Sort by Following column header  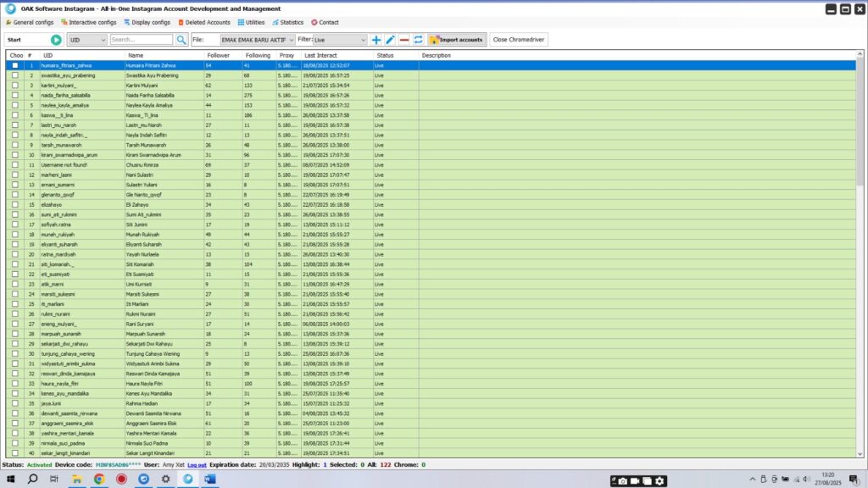[258, 55]
